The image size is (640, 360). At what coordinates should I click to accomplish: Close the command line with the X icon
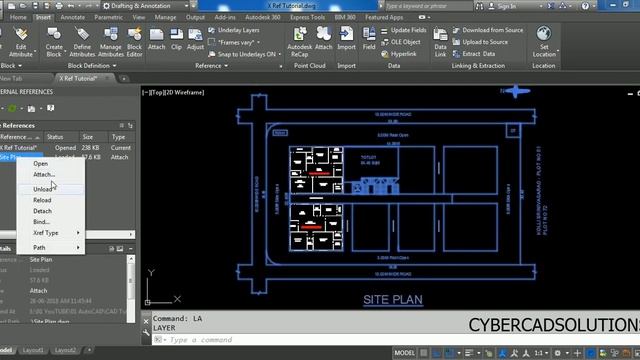coord(146,322)
